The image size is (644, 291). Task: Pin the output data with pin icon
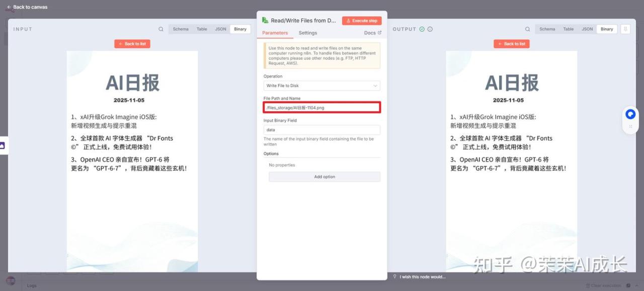point(625,29)
